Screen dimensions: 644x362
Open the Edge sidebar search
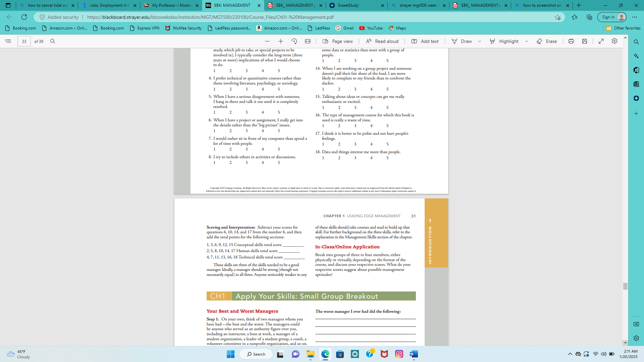pos(636,42)
